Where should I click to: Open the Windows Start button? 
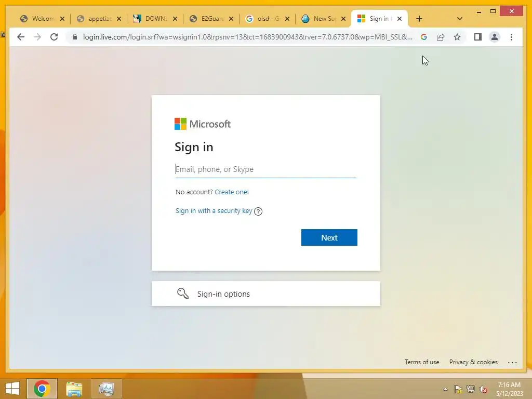coord(12,389)
